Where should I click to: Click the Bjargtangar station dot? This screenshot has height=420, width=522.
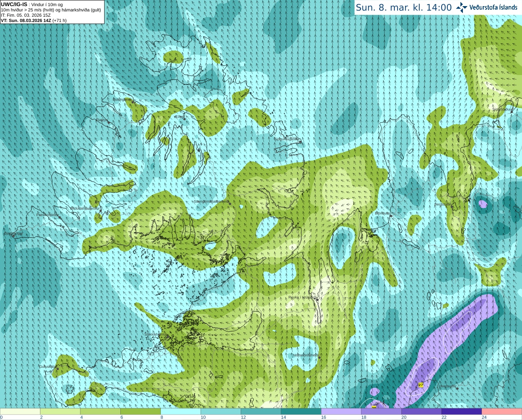click(13, 236)
